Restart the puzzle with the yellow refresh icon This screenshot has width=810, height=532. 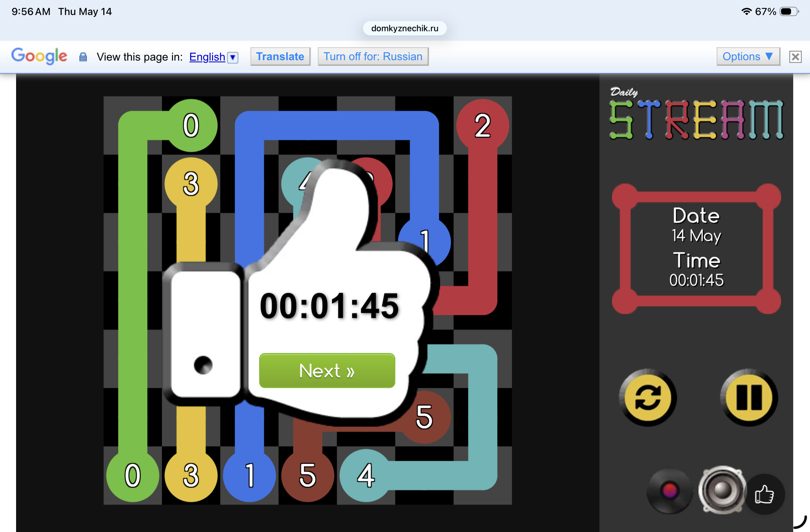coord(648,398)
